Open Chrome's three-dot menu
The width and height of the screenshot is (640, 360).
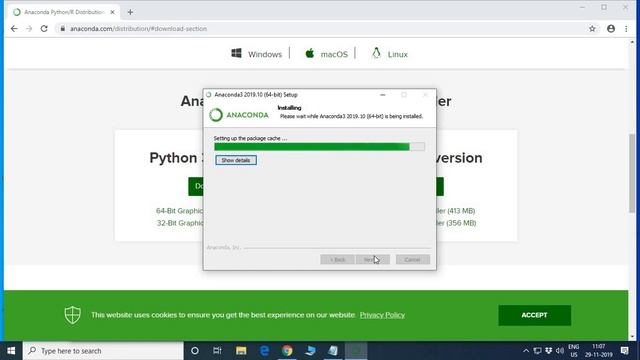coord(626,29)
